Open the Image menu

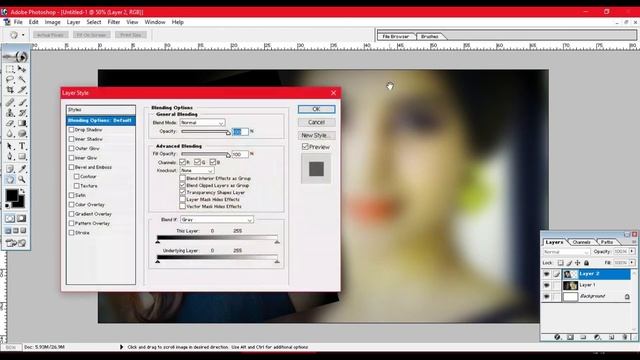point(52,22)
